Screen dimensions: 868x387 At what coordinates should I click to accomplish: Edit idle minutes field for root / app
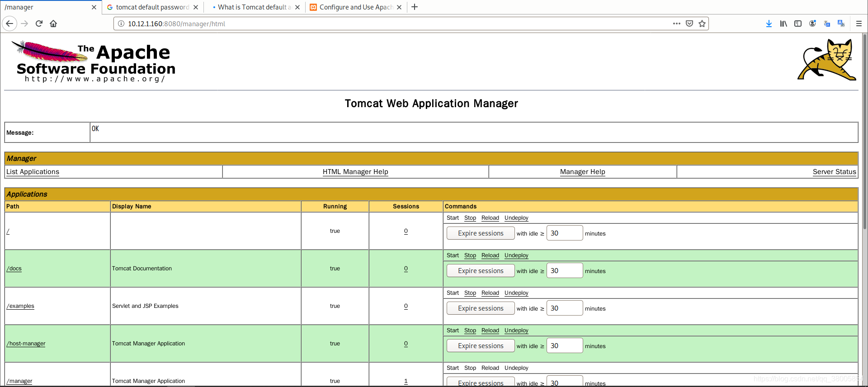565,233
